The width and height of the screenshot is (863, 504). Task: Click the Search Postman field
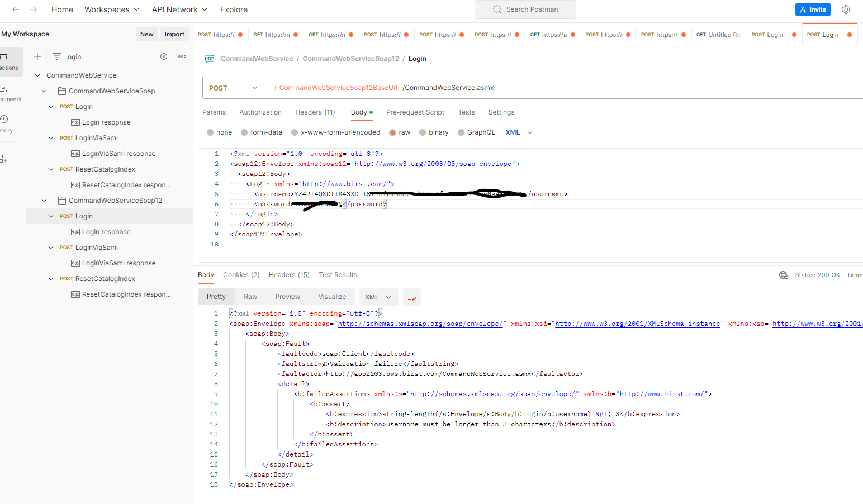pyautogui.click(x=525, y=9)
